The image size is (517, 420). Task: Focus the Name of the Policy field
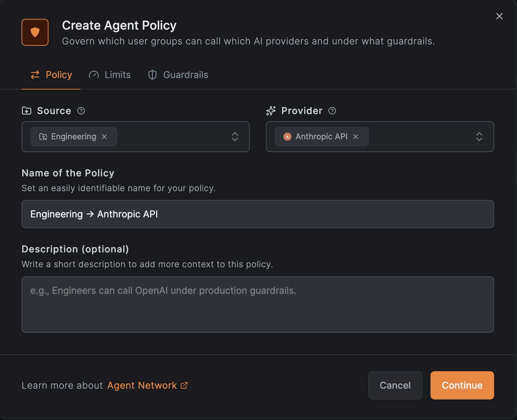pyautogui.click(x=258, y=214)
